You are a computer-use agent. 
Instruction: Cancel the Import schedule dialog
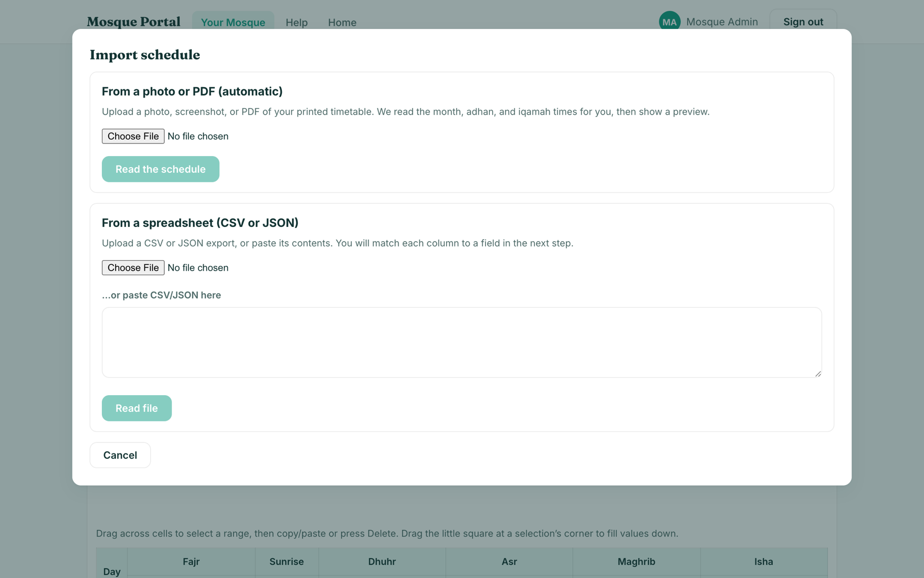[120, 455]
